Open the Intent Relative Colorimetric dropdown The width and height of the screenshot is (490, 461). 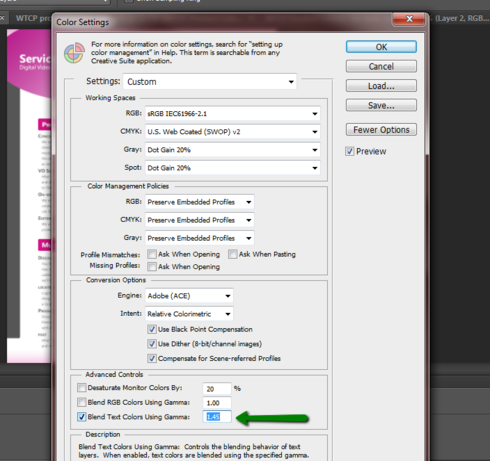[x=189, y=314]
